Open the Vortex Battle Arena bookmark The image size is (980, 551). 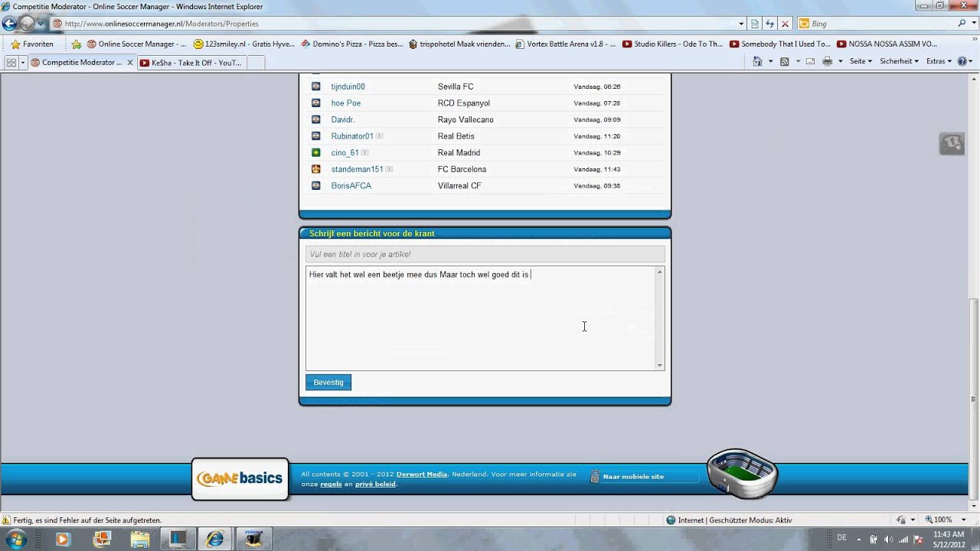565,44
